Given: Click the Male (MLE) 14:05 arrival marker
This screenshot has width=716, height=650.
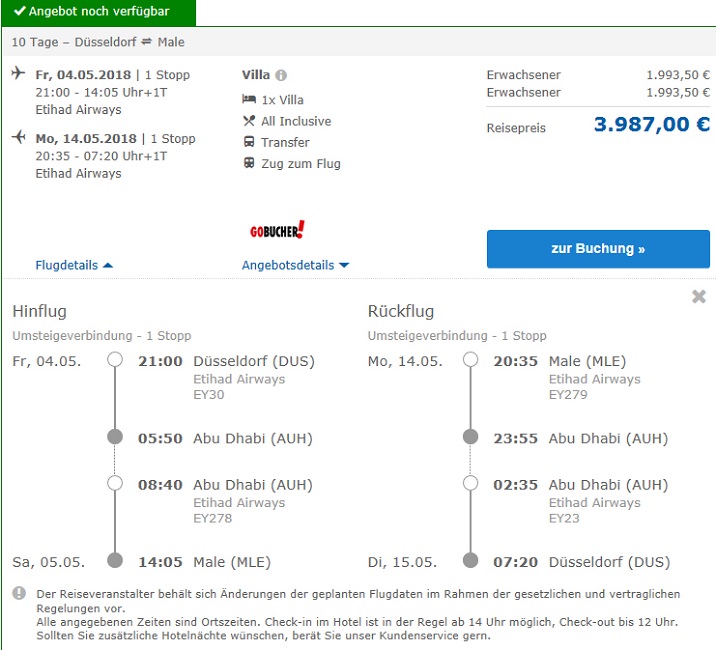Looking at the screenshot, I should tap(115, 561).
